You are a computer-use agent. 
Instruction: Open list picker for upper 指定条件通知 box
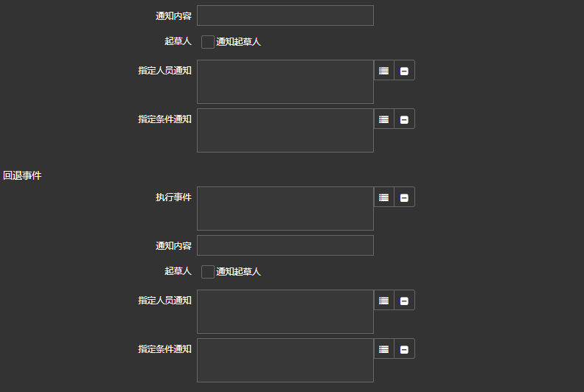pyautogui.click(x=383, y=119)
